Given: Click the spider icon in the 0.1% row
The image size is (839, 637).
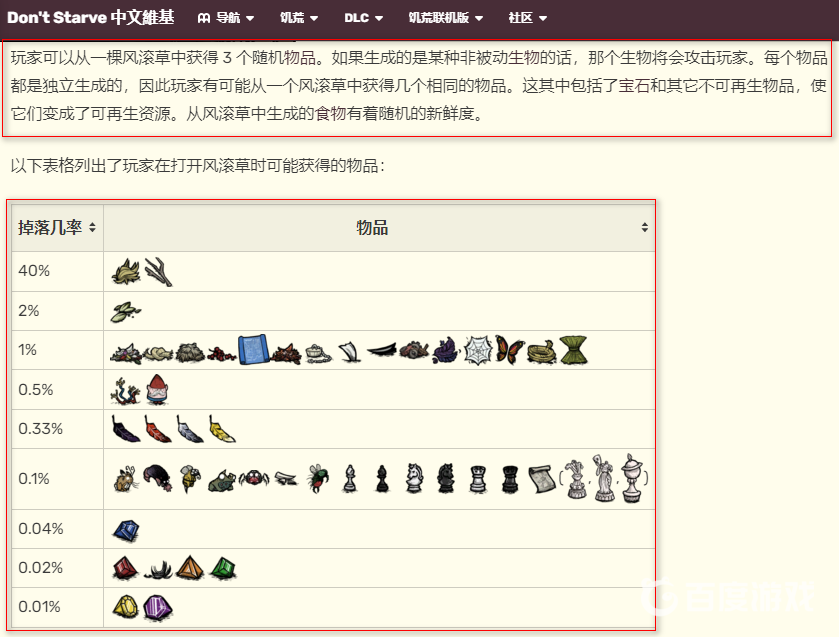Looking at the screenshot, I should 254,479.
